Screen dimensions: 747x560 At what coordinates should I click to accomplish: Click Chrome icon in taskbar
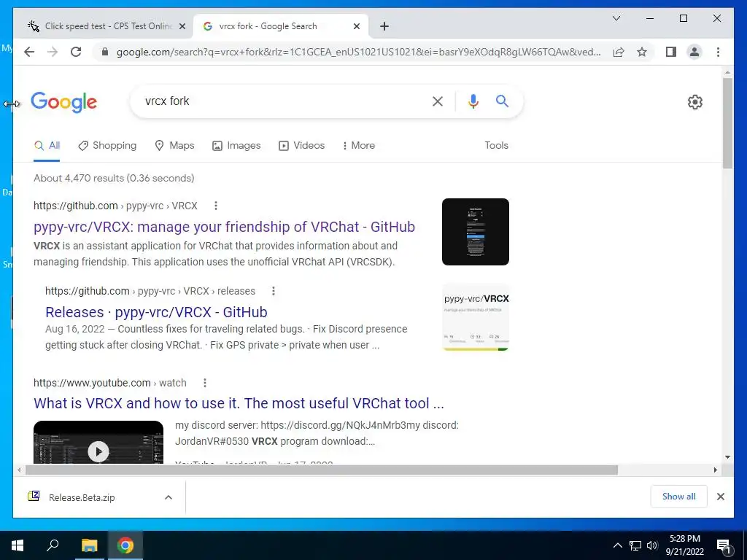[x=125, y=545]
